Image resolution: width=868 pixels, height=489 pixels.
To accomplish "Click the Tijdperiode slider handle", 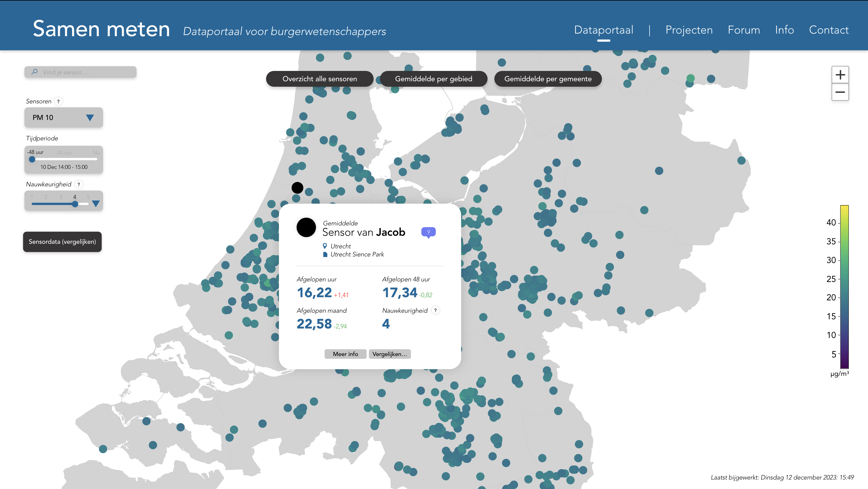I will [32, 159].
